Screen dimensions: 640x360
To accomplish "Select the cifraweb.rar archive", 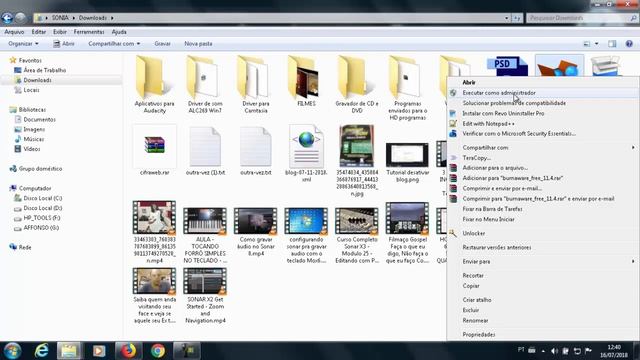I will point(154,151).
